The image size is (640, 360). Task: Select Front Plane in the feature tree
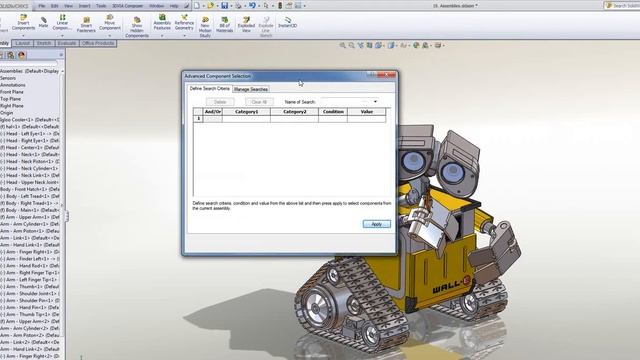[x=12, y=92]
